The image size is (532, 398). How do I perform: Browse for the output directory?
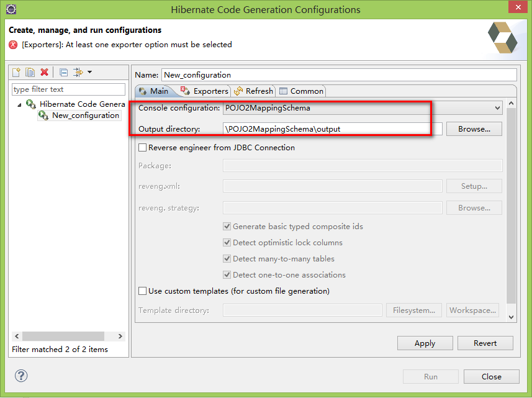click(x=474, y=129)
